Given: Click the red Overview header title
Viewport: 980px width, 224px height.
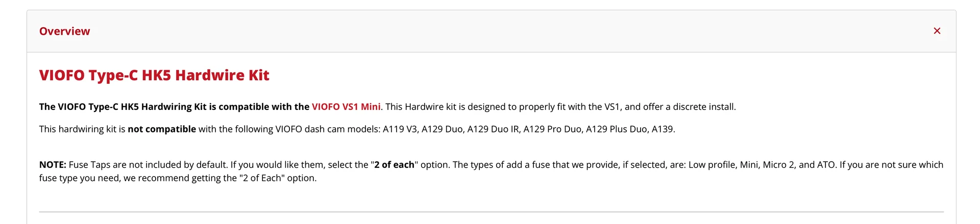Looking at the screenshot, I should point(64,31).
